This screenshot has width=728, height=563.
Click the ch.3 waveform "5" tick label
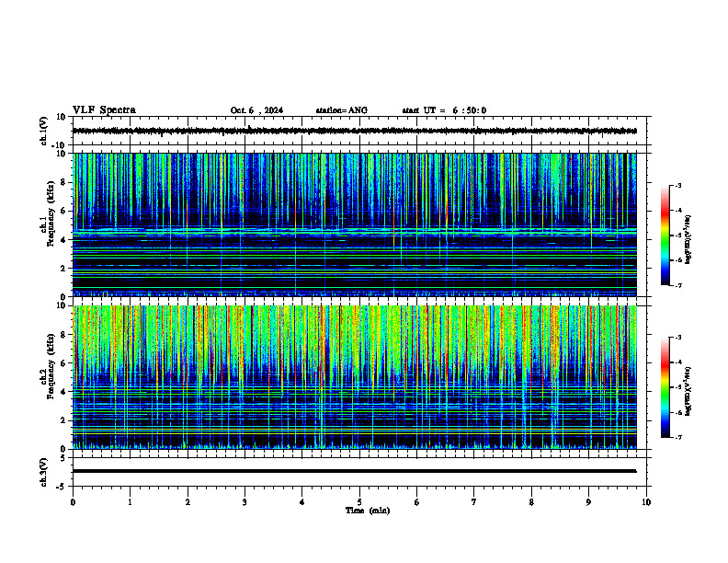click(x=63, y=457)
